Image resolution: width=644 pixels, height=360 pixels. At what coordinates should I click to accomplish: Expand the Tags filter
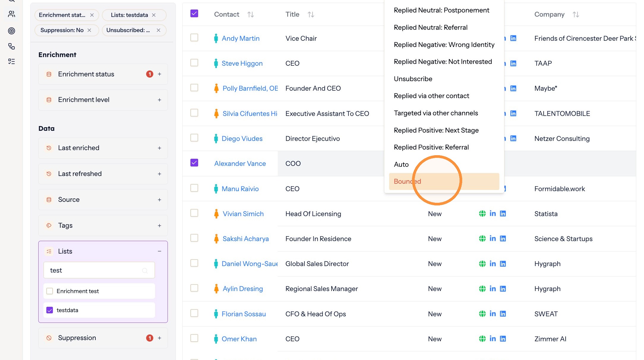(x=160, y=226)
